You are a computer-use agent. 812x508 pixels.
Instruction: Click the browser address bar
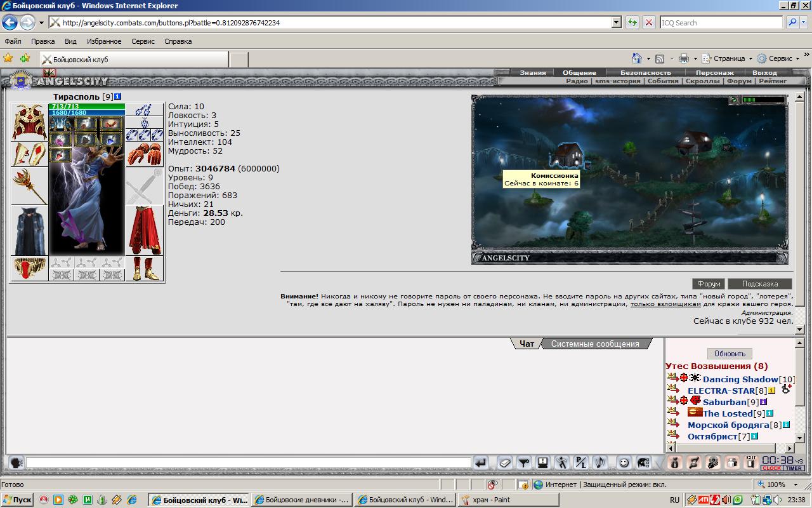[330, 22]
